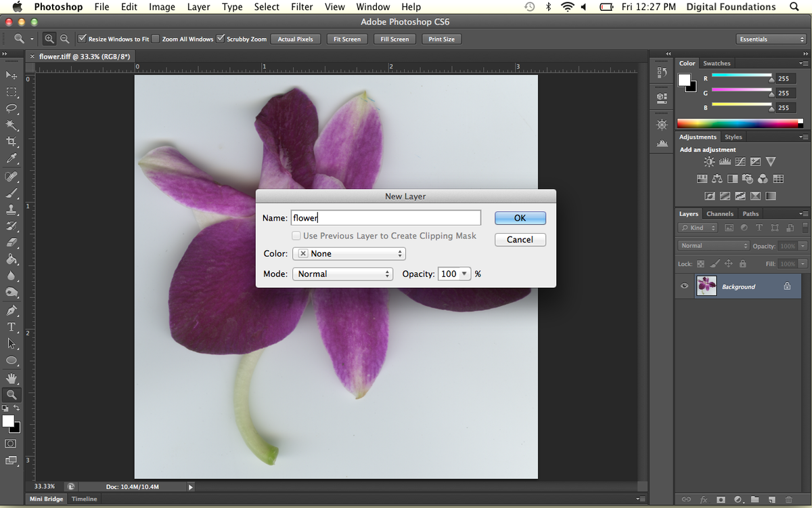
Task: Open the History panel icon
Action: (662, 73)
